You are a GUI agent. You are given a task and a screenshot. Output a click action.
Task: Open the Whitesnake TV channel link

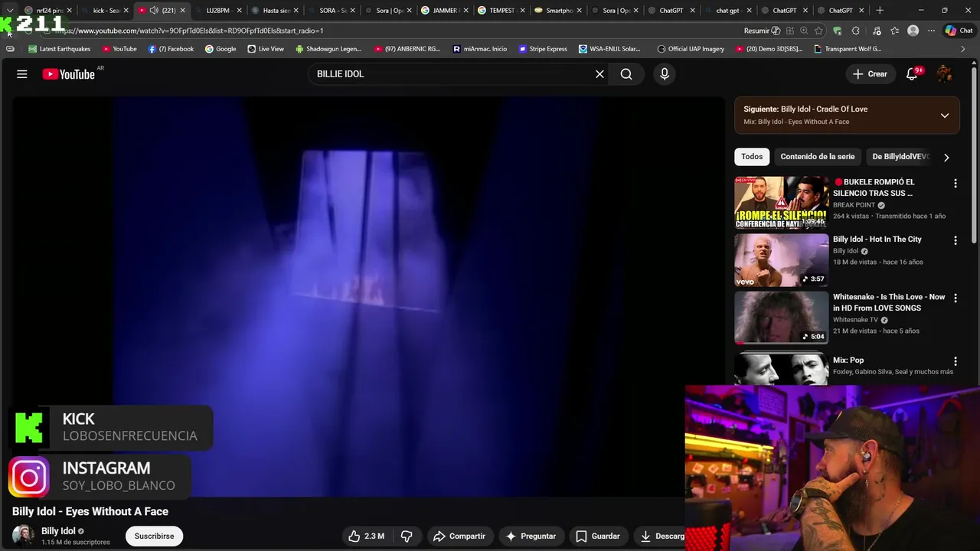pyautogui.click(x=855, y=320)
